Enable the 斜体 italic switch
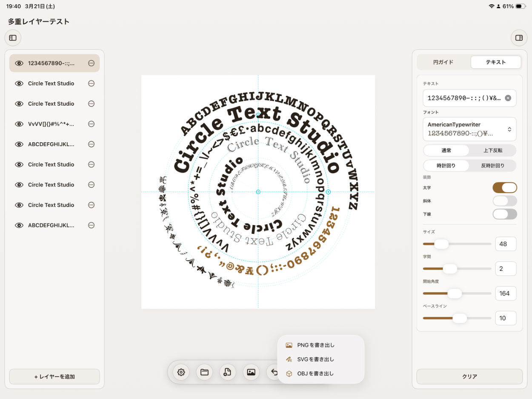This screenshot has height=399, width=532. pyautogui.click(x=505, y=201)
